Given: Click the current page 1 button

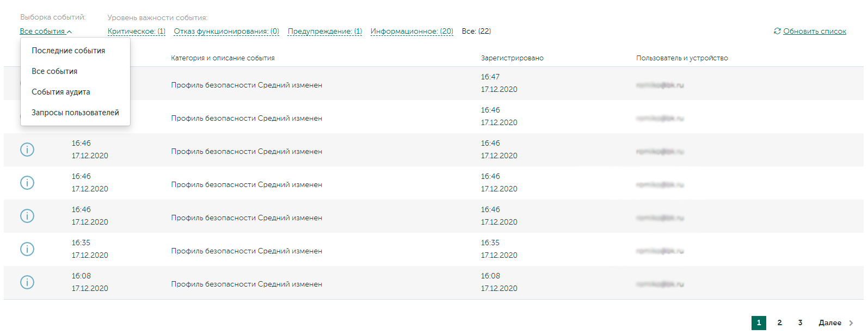Looking at the screenshot, I should pyautogui.click(x=759, y=323).
